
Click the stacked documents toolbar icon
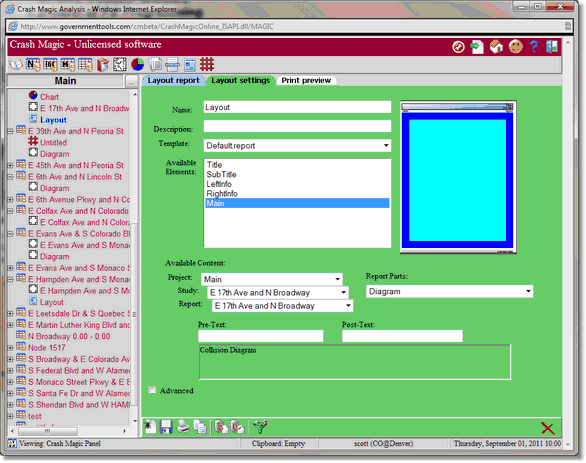click(x=155, y=65)
